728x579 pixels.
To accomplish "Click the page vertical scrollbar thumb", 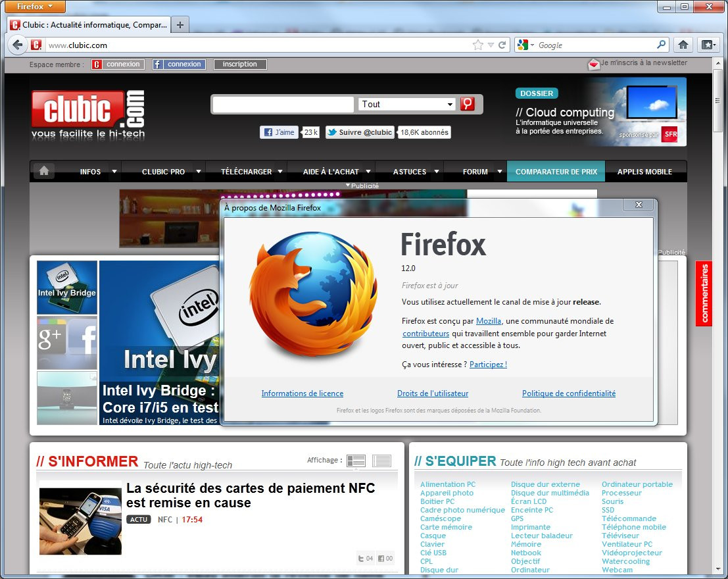I will pos(717,101).
